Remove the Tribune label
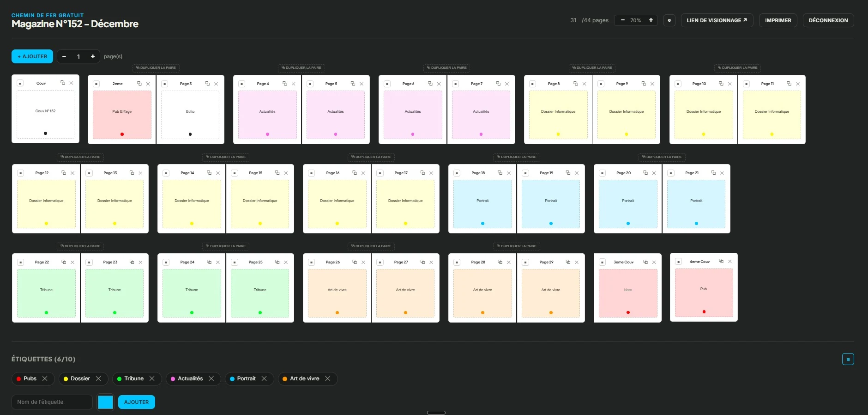Screen dimensions: 868x415 pyautogui.click(x=152, y=378)
